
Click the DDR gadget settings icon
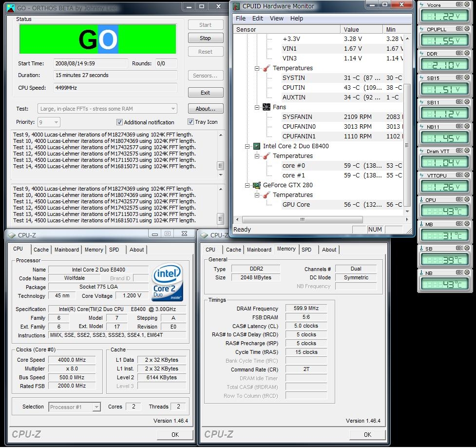click(460, 54)
